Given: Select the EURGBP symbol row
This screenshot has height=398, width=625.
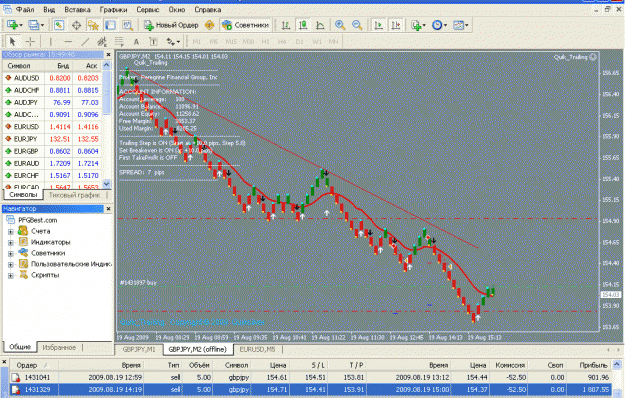Looking at the screenshot, I should point(53,151).
